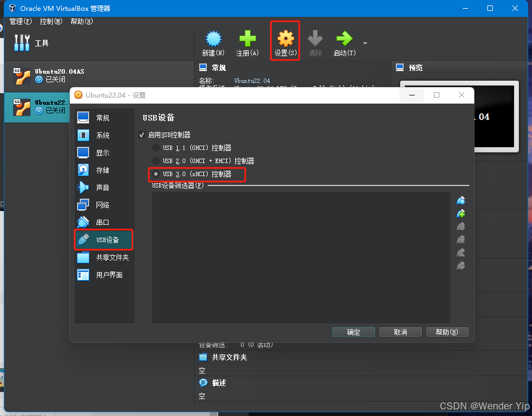The height and width of the screenshot is (416, 532).
Task: Select the 常规 General settings category
Action: click(x=104, y=118)
